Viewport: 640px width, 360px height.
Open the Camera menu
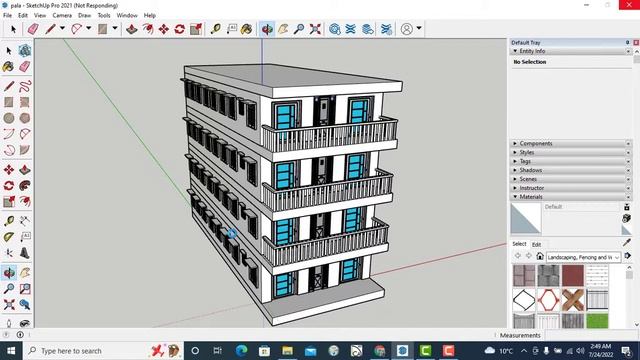(62, 15)
